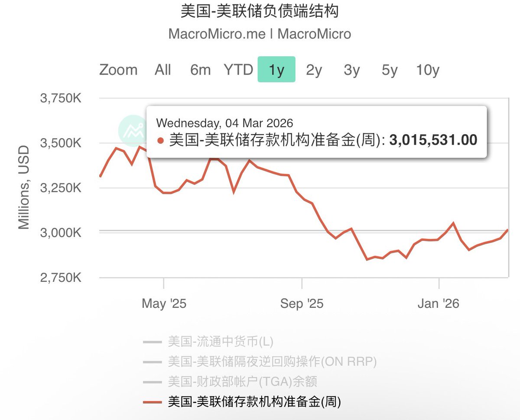Click the red line swatch of 准备金(周) legend
Image resolution: width=520 pixels, height=420 pixels.
point(153,402)
